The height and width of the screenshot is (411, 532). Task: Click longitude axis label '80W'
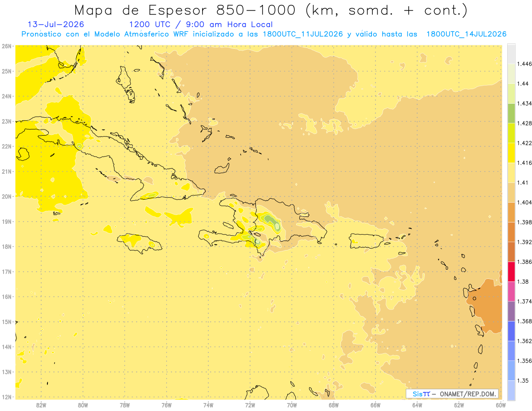tap(83, 405)
